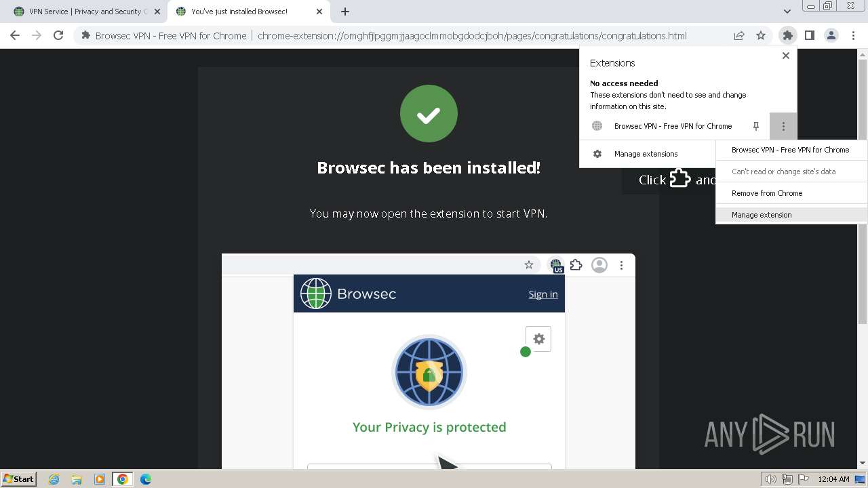Select Manage extension in context menu
This screenshot has height=488, width=868.
click(x=791, y=215)
